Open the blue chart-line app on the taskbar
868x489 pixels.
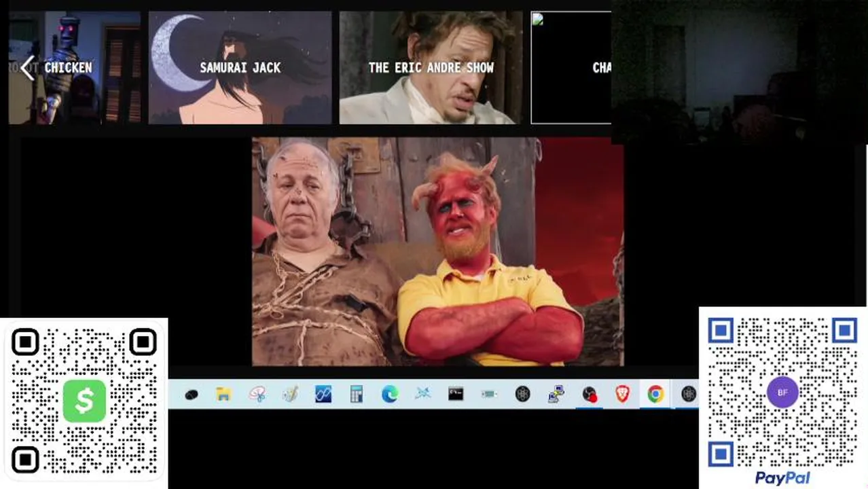[323, 394]
